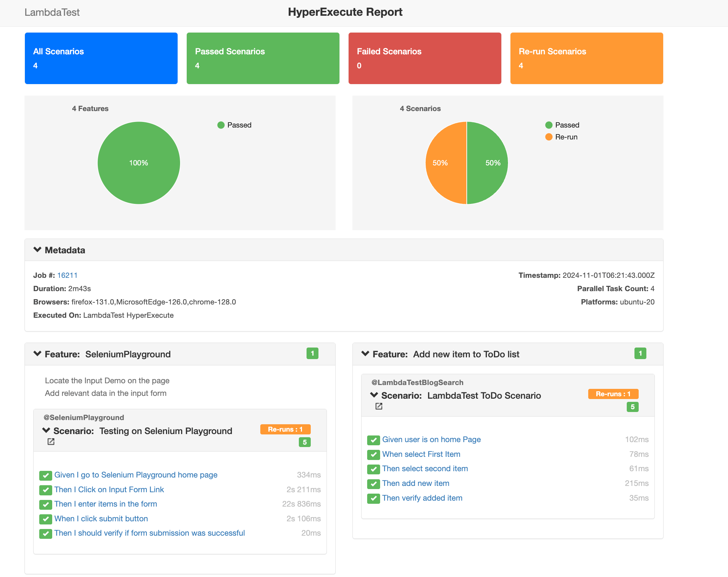Viewport: 728px width, 577px height.
Task: Collapse Feature SeleniumPlayground panel
Action: click(x=37, y=354)
